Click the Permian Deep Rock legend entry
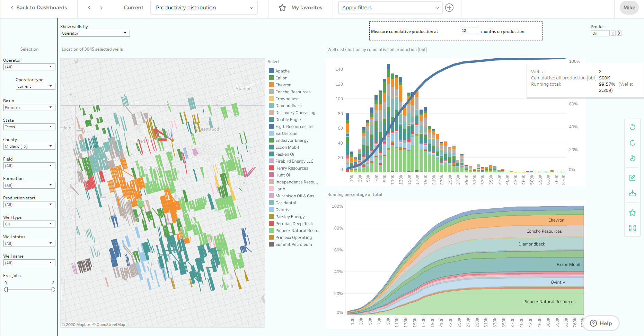 pyautogui.click(x=294, y=224)
